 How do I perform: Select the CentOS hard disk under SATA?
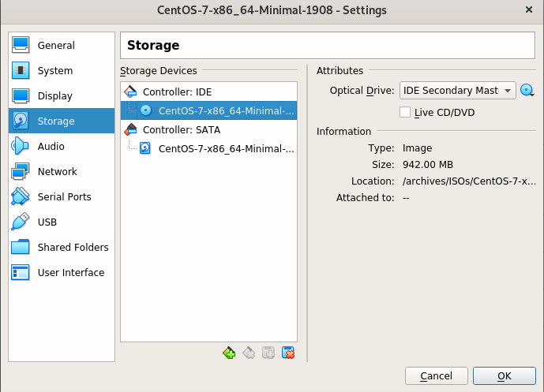coord(209,149)
